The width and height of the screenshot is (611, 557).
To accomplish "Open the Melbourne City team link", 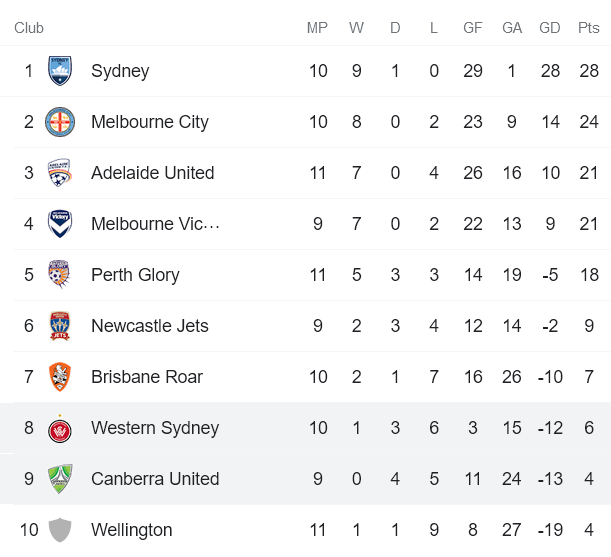I will tap(150, 122).
